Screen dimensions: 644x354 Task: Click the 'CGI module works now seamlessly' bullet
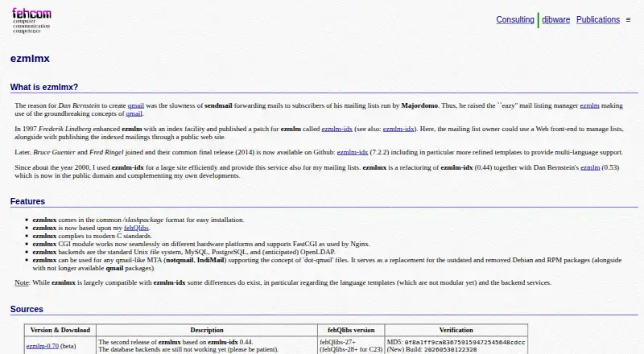[201, 244]
